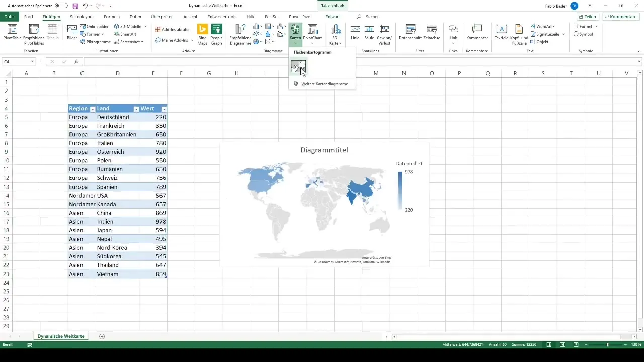Switch to page layout view in status bar
The width and height of the screenshot is (644, 362).
pos(562,345)
